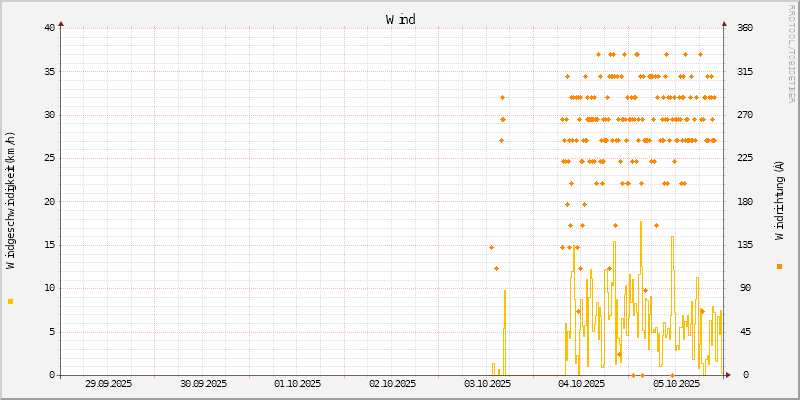Select the 05.10.2025 date label
Image resolution: width=800 pixels, height=400 pixels.
[x=677, y=383]
